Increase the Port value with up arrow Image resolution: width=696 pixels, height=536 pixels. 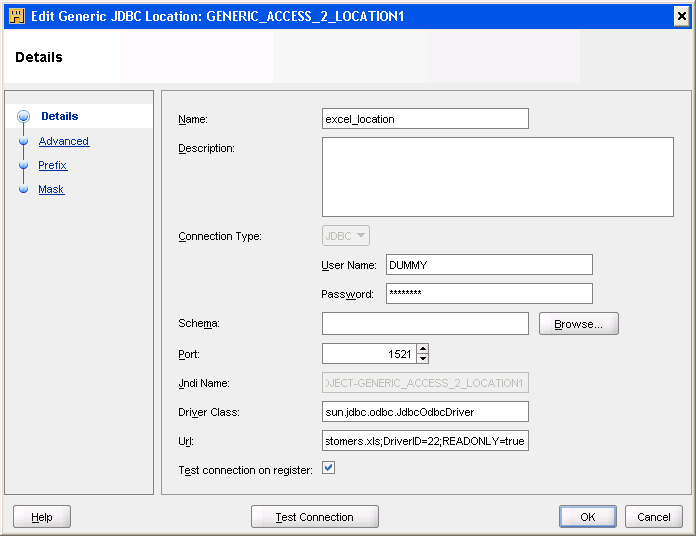pyautogui.click(x=422, y=349)
